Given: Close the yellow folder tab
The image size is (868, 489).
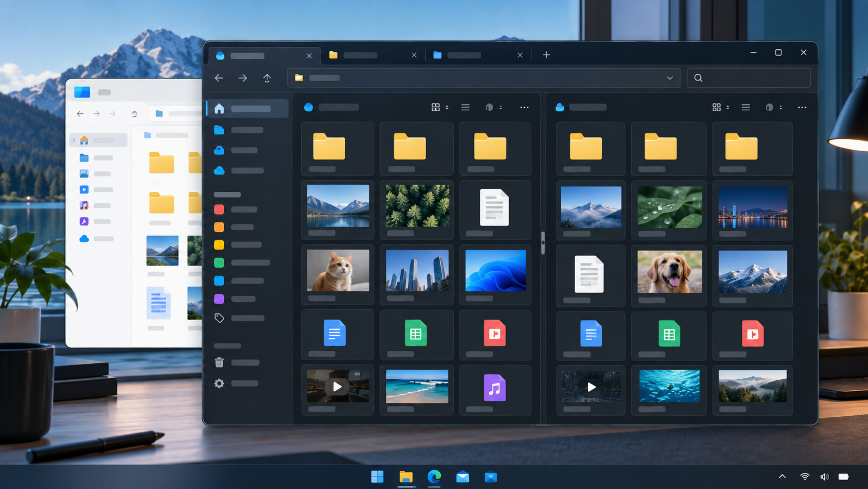Looking at the screenshot, I should pyautogui.click(x=414, y=55).
